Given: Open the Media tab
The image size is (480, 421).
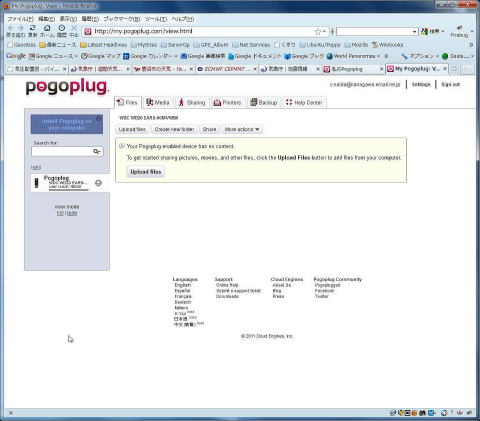Looking at the screenshot, I should [x=158, y=102].
